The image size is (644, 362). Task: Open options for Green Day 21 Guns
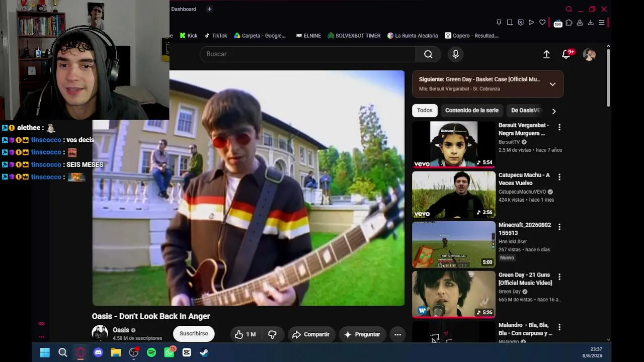pyautogui.click(x=559, y=277)
